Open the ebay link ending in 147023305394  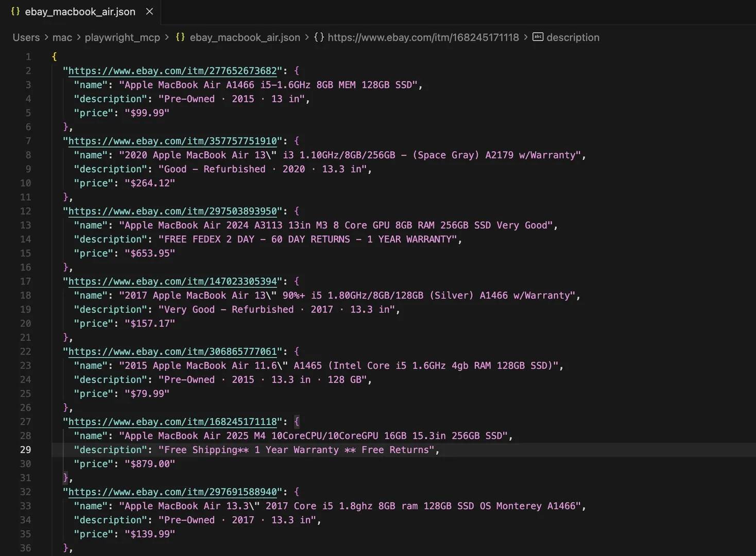coord(173,282)
